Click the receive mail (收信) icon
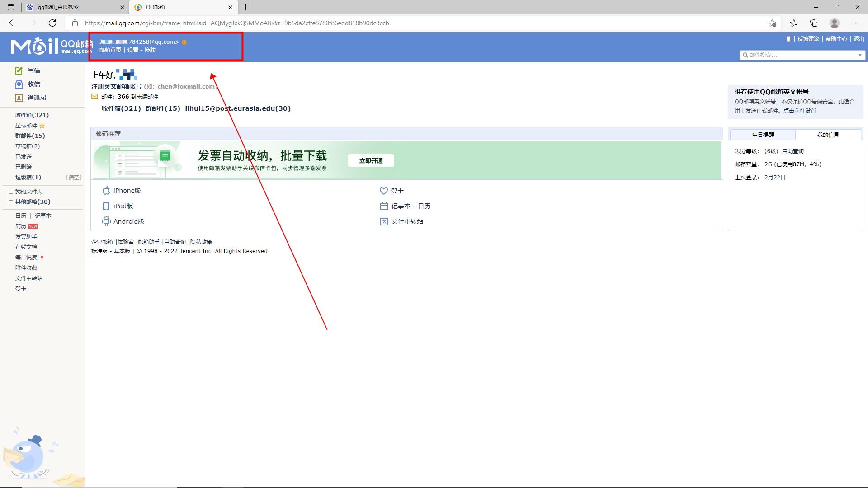 (19, 84)
